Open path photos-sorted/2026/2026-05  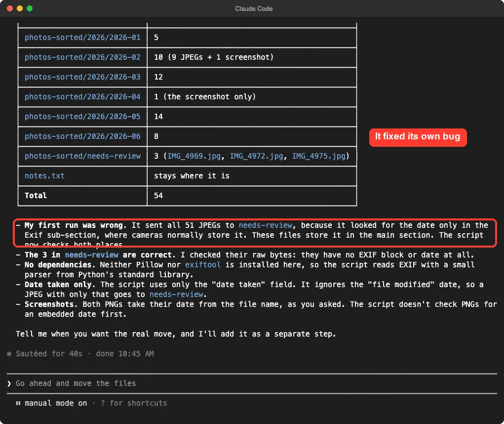click(x=82, y=117)
